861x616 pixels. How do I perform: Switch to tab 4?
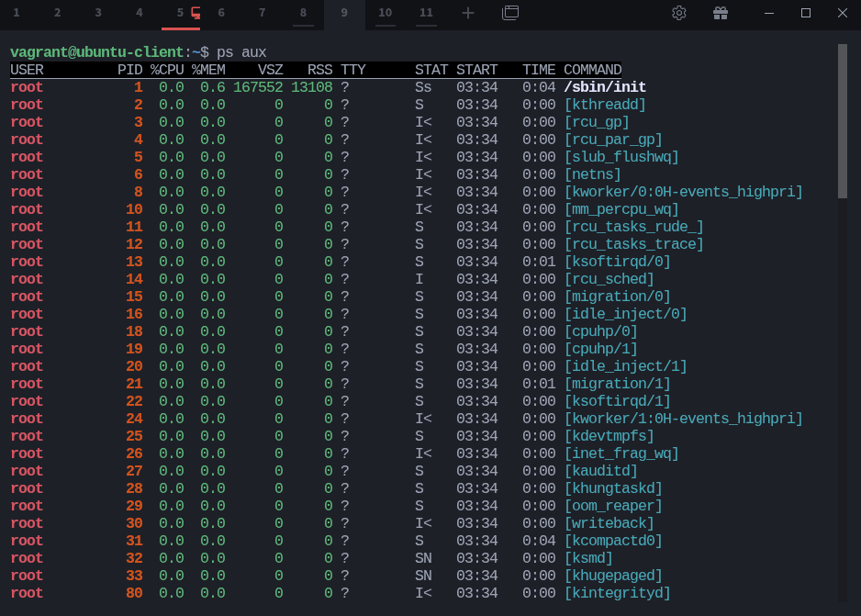point(139,14)
